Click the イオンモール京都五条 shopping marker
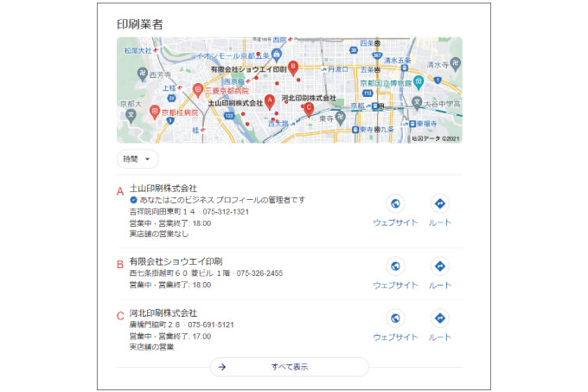This screenshot has width=588, height=392. (277, 55)
